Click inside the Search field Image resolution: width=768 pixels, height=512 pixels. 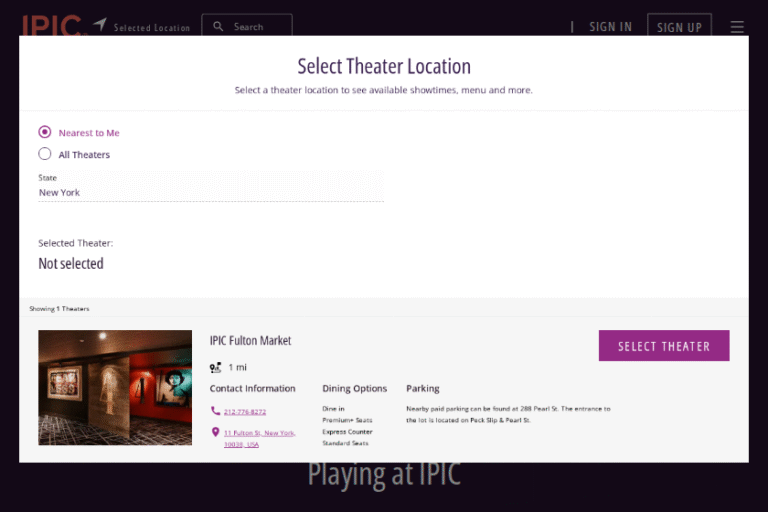(256, 27)
